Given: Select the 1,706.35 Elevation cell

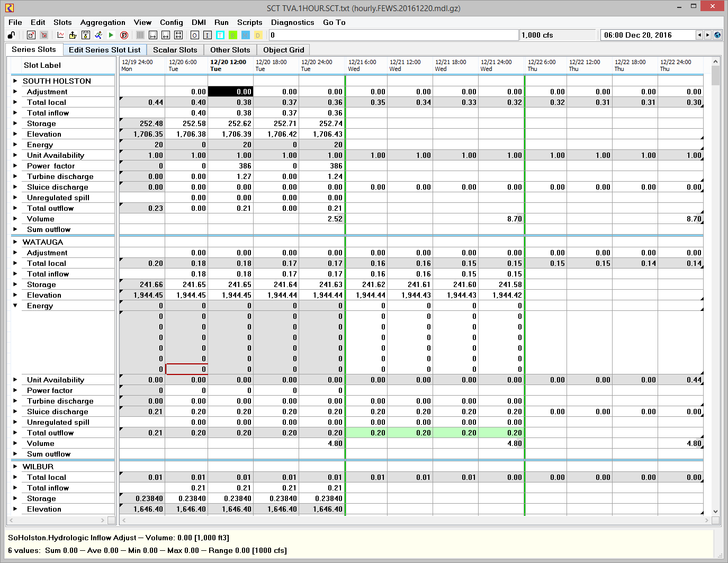Looking at the screenshot, I should pyautogui.click(x=142, y=134).
